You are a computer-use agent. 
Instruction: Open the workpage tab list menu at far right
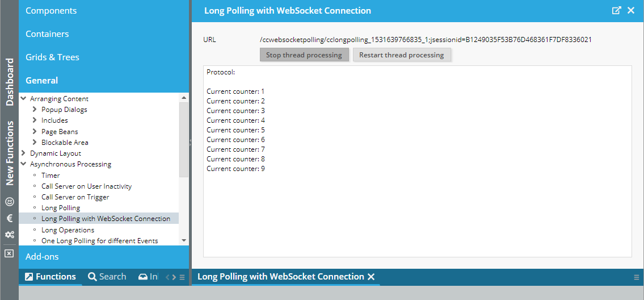point(637,277)
